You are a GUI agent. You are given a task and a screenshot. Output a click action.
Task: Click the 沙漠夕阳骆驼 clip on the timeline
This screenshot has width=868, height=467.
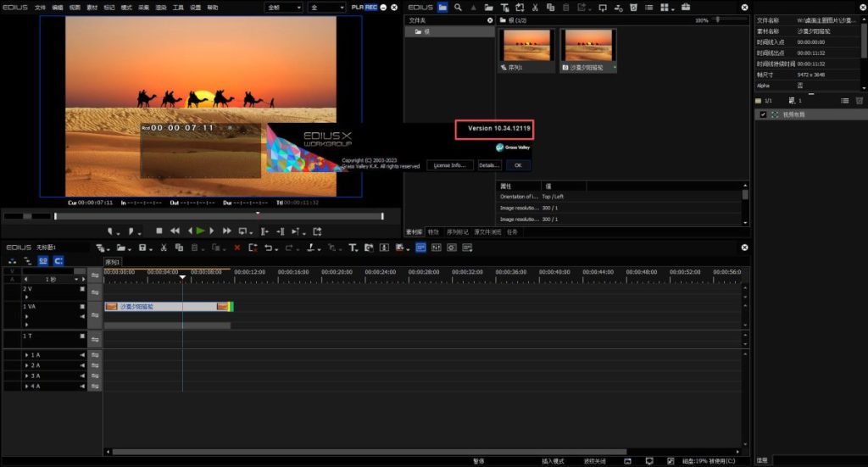(169, 306)
